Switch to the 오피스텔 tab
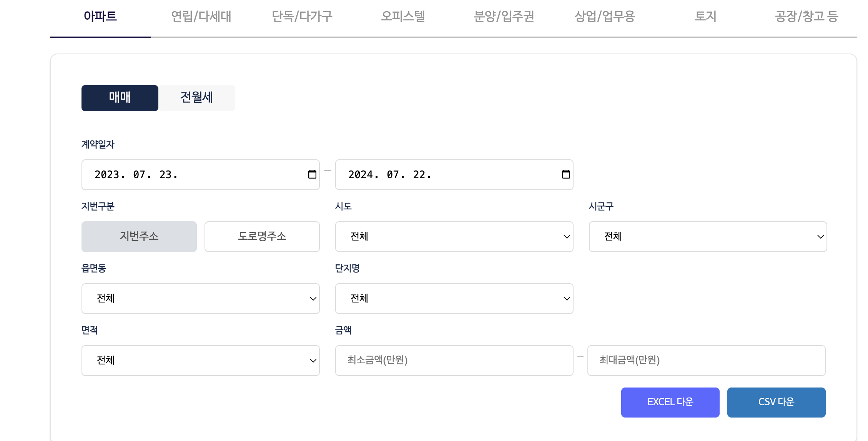This screenshot has height=441, width=868. (x=402, y=17)
